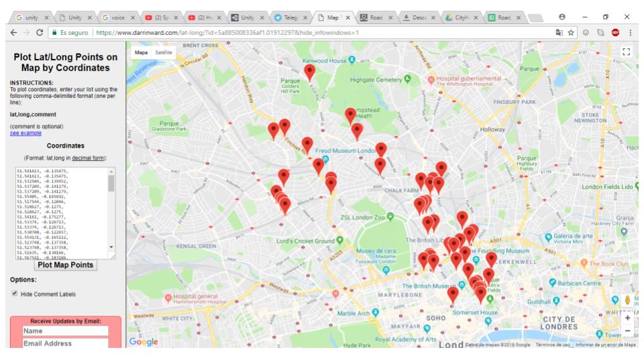Switch to the Mapa map view
The height and width of the screenshot is (362, 644).
[141, 52]
